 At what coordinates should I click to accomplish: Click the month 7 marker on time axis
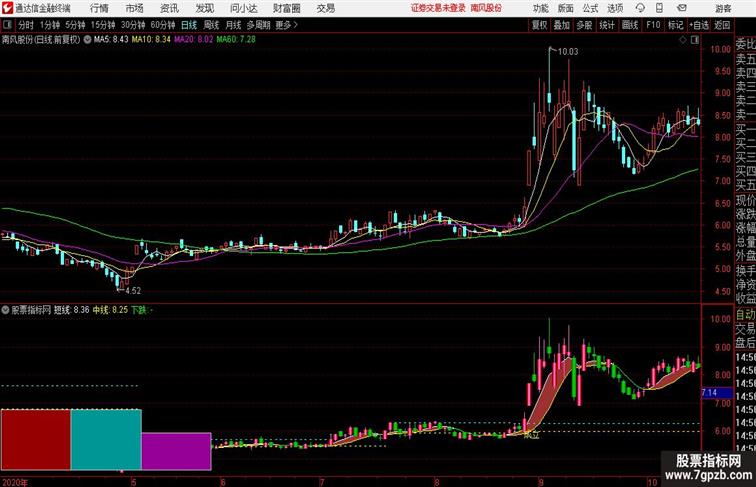point(322,482)
